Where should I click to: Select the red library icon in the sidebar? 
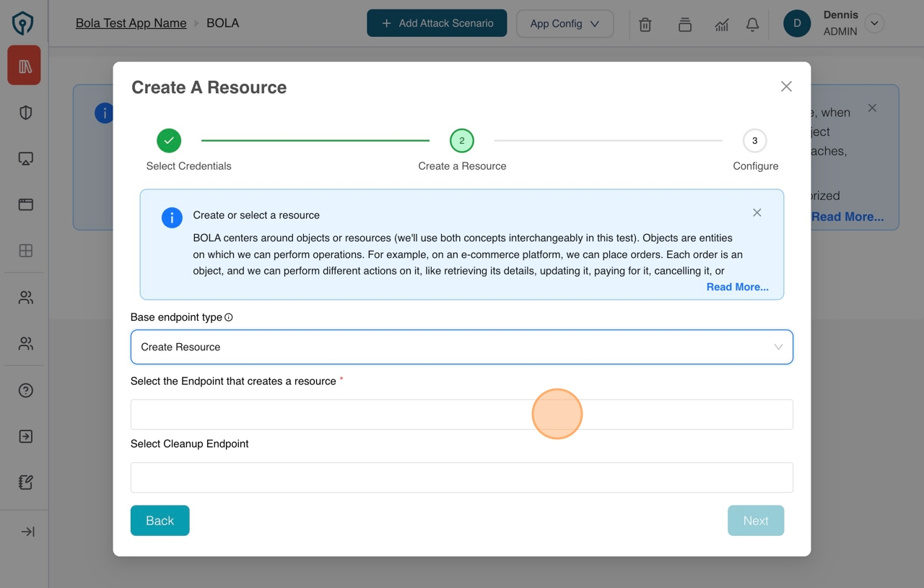pyautogui.click(x=24, y=65)
